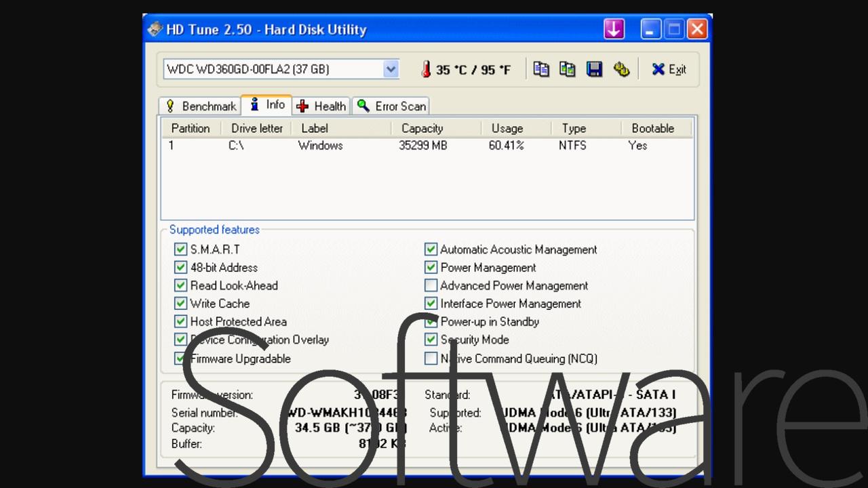
Task: Toggle the S.M.A.R.T checkbox
Action: coord(180,249)
